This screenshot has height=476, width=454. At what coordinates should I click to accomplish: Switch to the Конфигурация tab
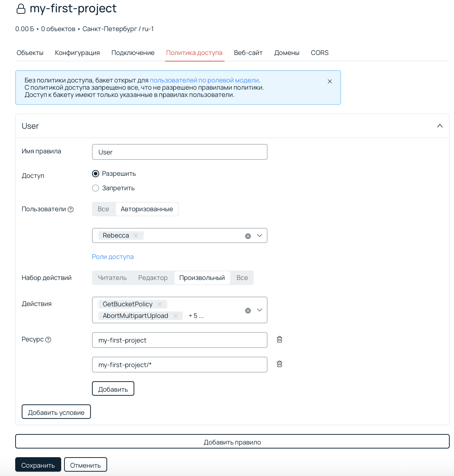77,53
